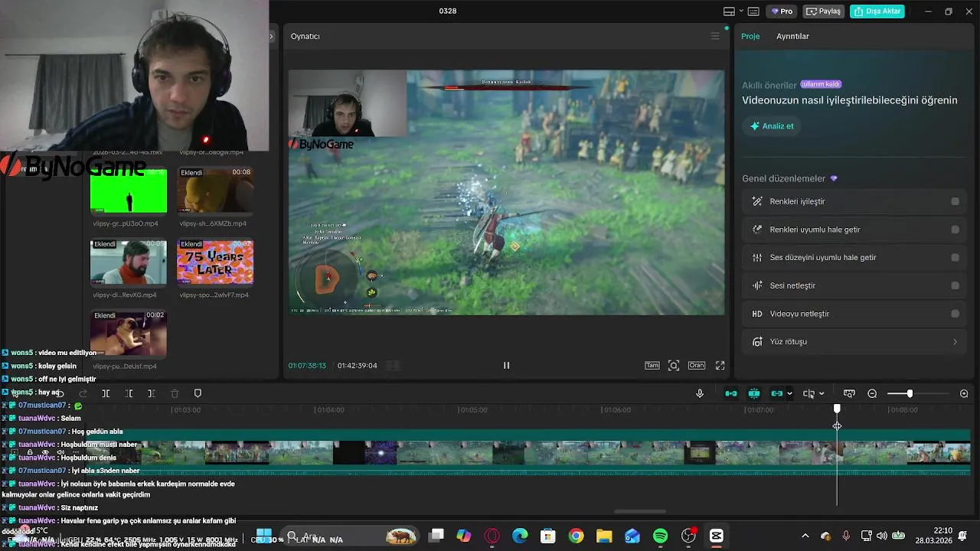Image resolution: width=980 pixels, height=551 pixels.
Task: Enable Renkleri iyileştir option
Action: pyautogui.click(x=955, y=201)
